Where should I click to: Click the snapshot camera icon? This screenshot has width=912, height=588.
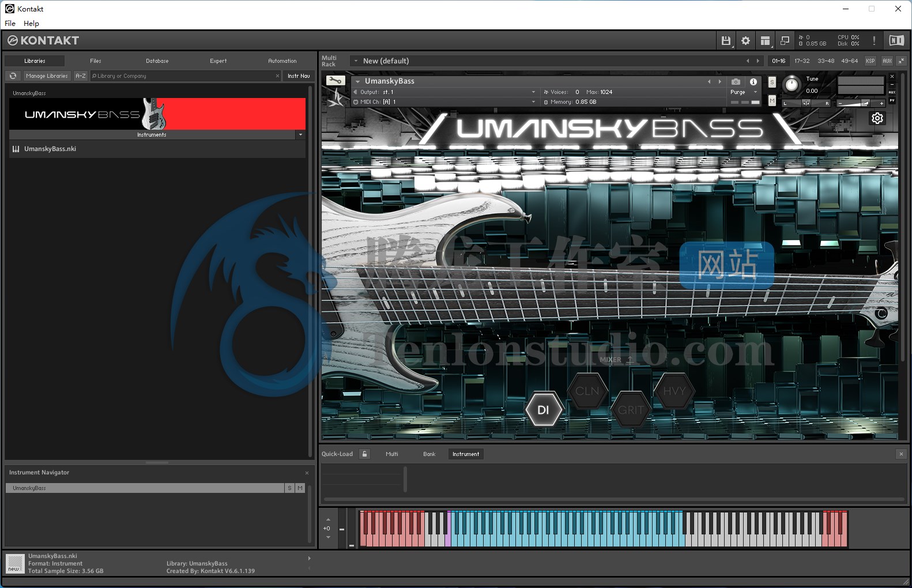[x=736, y=82]
